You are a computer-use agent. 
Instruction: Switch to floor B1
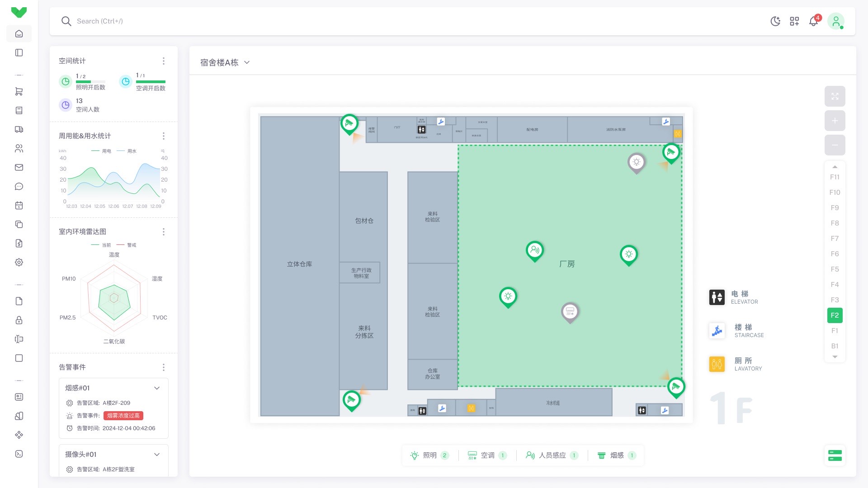(x=835, y=346)
